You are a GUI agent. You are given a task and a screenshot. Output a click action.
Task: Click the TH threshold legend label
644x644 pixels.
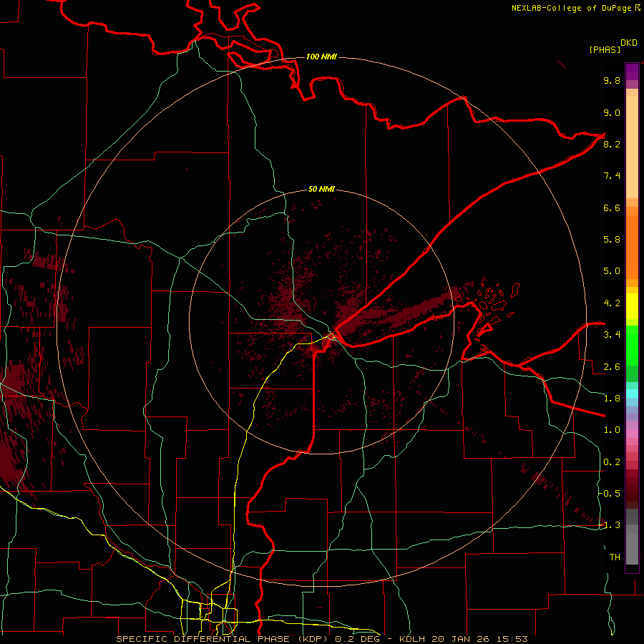point(615,557)
